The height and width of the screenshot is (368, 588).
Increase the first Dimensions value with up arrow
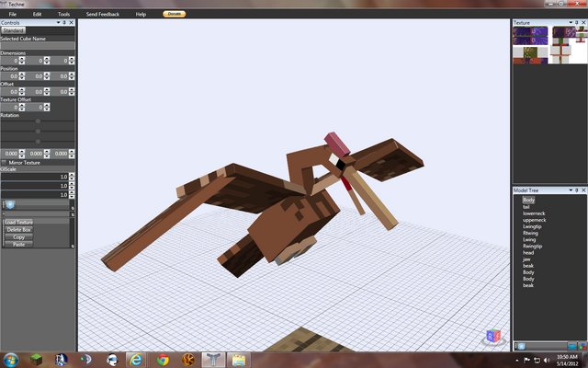click(x=22, y=59)
